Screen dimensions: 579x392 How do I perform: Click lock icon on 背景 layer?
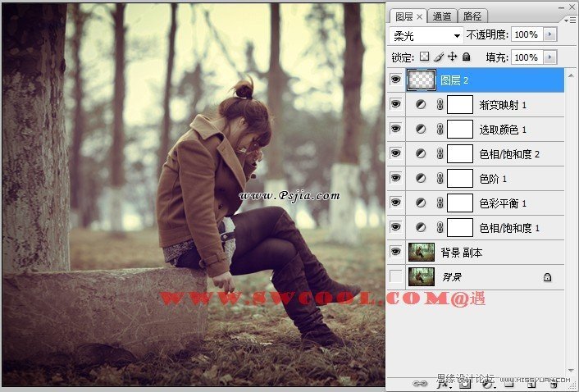[547, 277]
